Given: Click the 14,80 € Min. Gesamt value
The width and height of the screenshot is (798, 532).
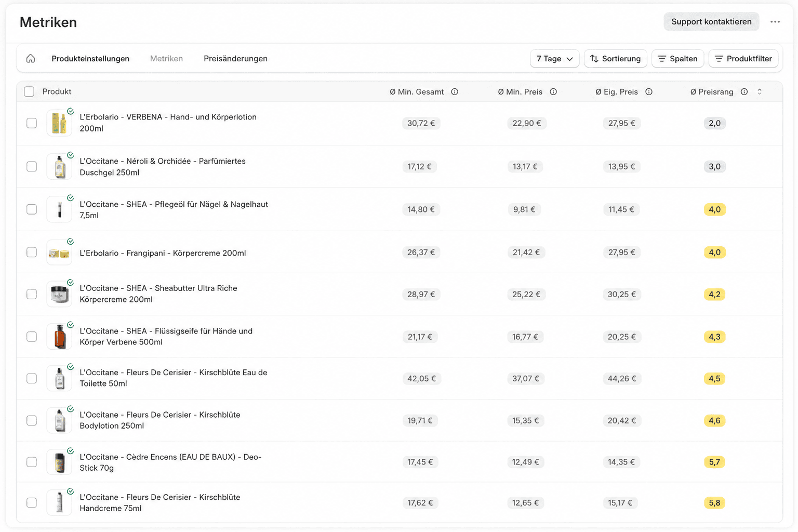Looking at the screenshot, I should coord(421,209).
